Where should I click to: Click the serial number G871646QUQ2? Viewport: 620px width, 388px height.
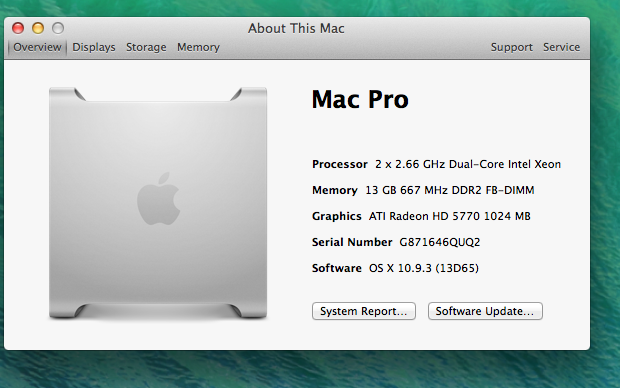pos(440,242)
